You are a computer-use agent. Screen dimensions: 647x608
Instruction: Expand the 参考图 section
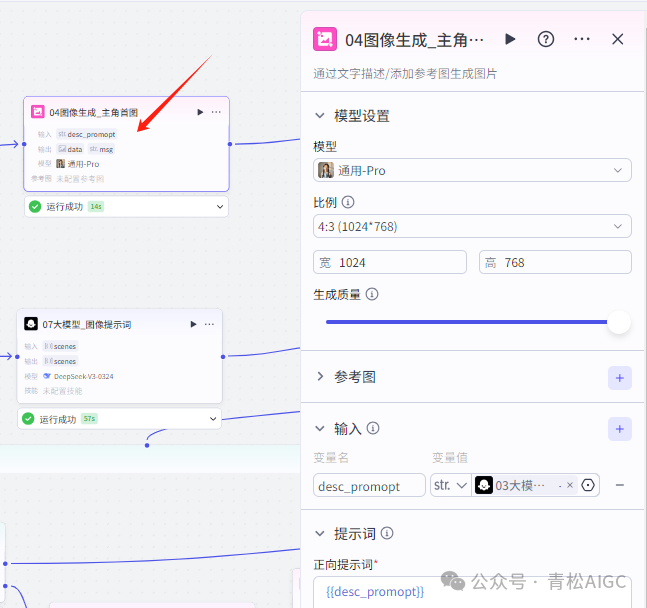[320, 376]
